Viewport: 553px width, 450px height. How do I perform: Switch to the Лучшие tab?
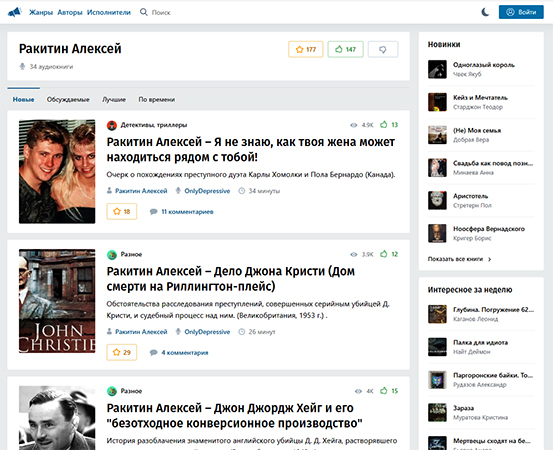114,99
